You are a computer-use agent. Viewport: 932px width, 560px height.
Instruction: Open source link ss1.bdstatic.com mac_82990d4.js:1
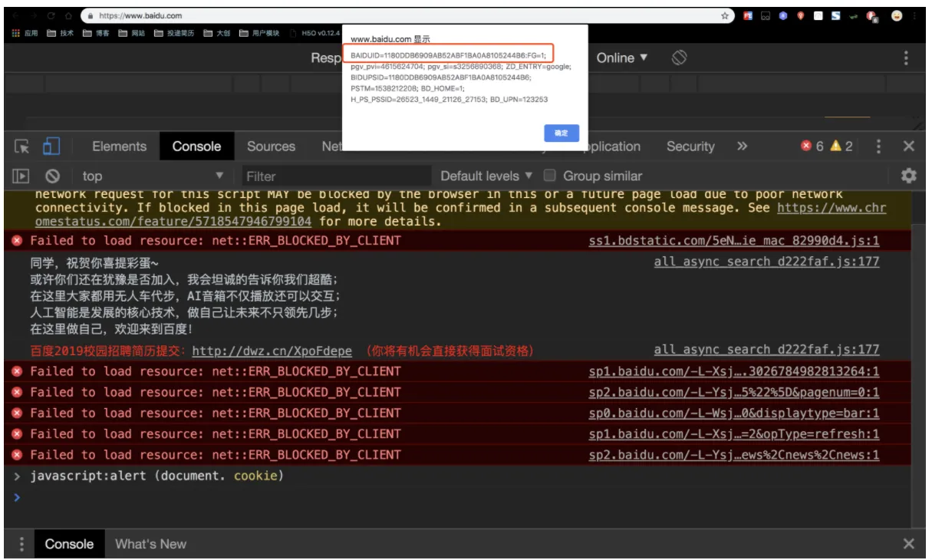734,240
